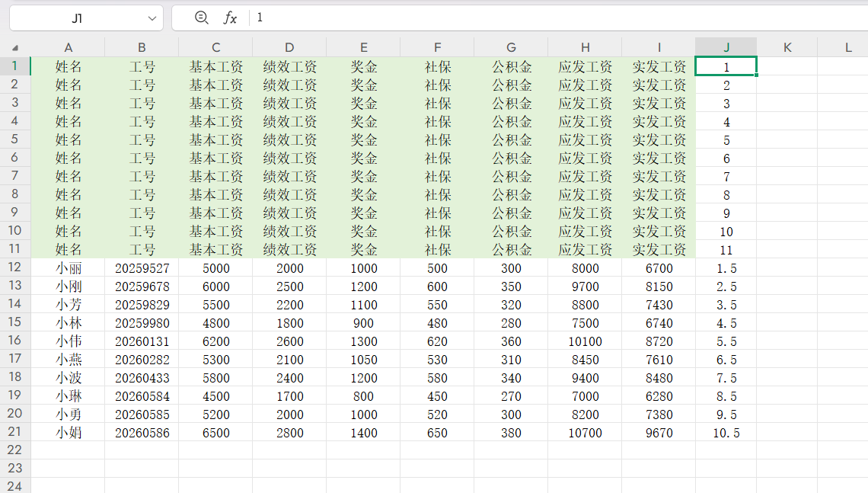Click into the Name Box showing J1
868x493 pixels.
tap(76, 18)
